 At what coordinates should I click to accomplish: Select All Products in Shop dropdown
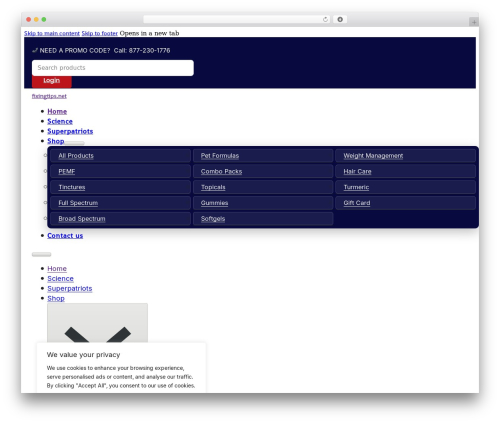76,156
